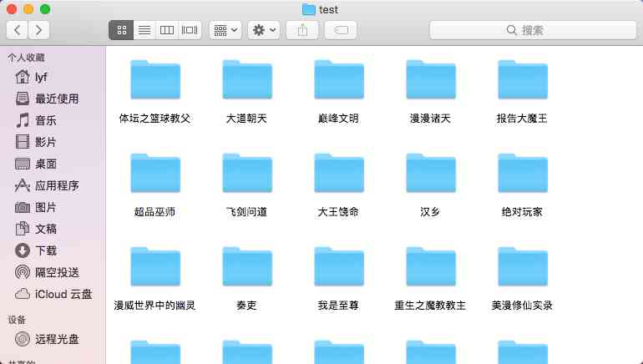Select the 绝对玩家 folder
The image size is (643, 364).
click(x=523, y=174)
